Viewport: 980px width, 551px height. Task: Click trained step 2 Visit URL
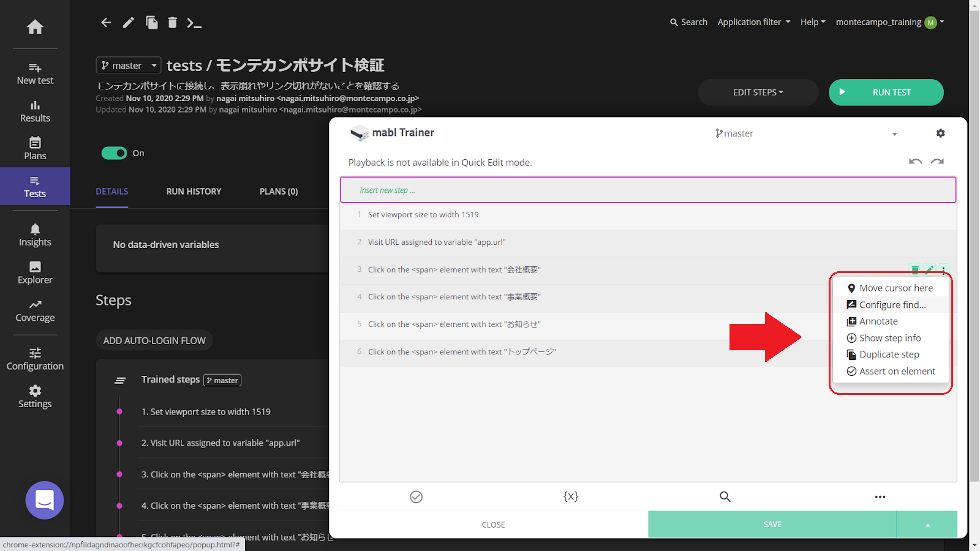pos(221,443)
